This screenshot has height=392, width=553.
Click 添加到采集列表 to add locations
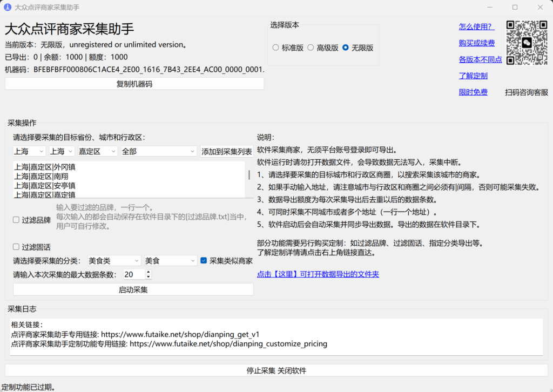coord(227,151)
